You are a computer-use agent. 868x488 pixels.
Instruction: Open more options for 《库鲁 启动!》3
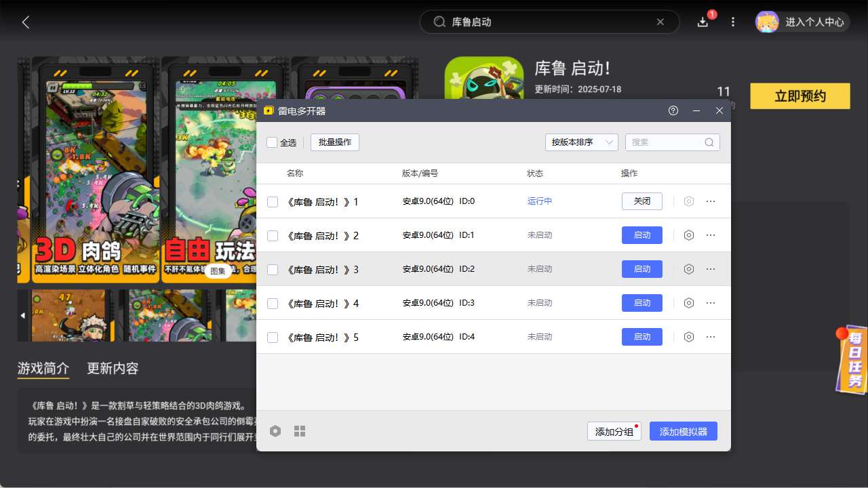pos(711,269)
